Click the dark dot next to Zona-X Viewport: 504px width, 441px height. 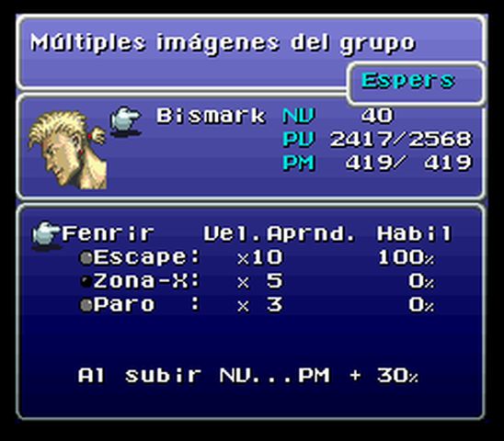[86, 282]
